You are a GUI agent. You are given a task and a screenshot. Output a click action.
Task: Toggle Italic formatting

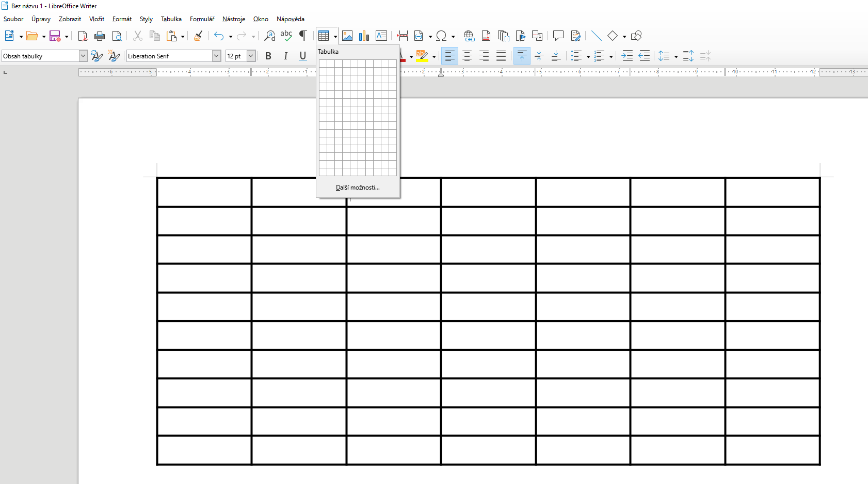(285, 56)
